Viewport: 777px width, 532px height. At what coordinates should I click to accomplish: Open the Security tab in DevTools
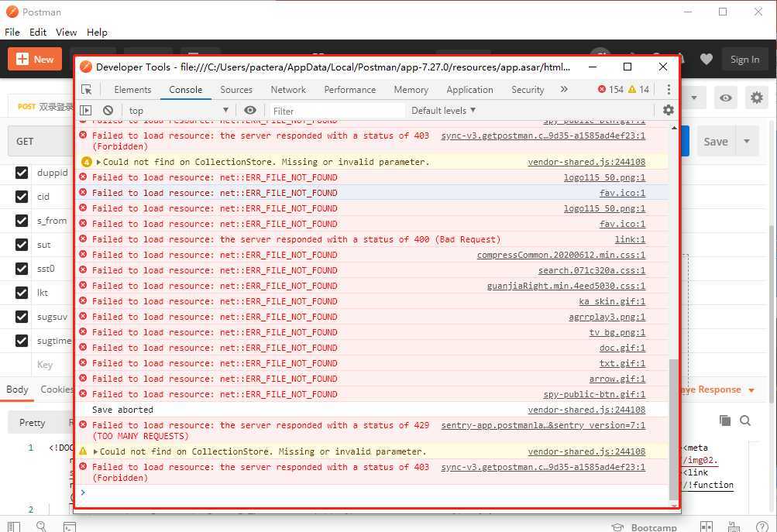528,90
